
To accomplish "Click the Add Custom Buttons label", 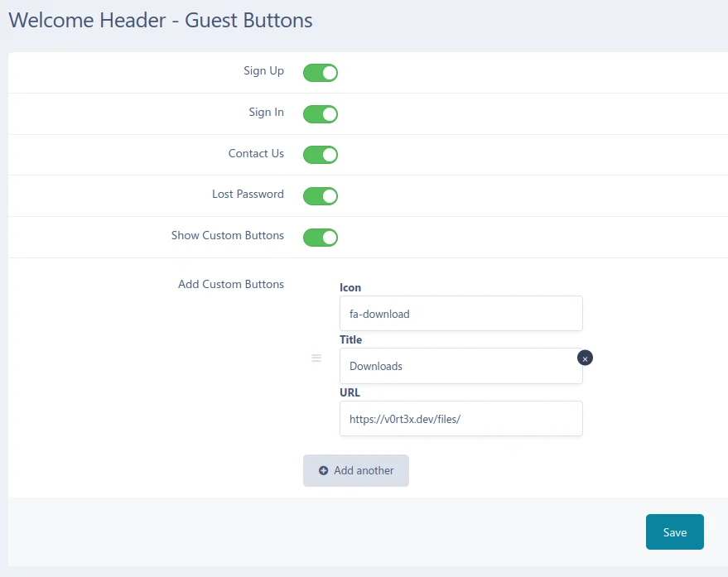I will pos(231,285).
